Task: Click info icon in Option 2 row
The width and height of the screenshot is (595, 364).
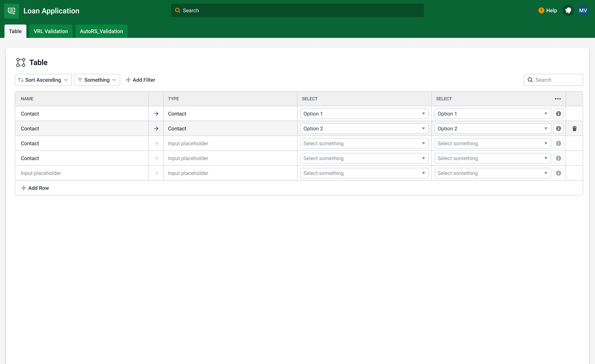Action: pos(558,129)
